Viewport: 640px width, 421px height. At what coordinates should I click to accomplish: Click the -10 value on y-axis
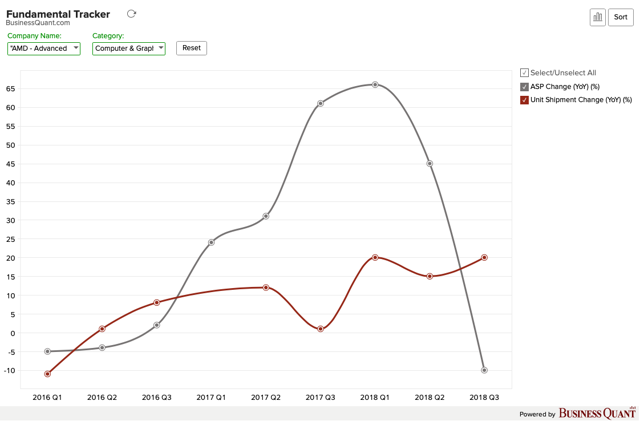pyautogui.click(x=9, y=370)
